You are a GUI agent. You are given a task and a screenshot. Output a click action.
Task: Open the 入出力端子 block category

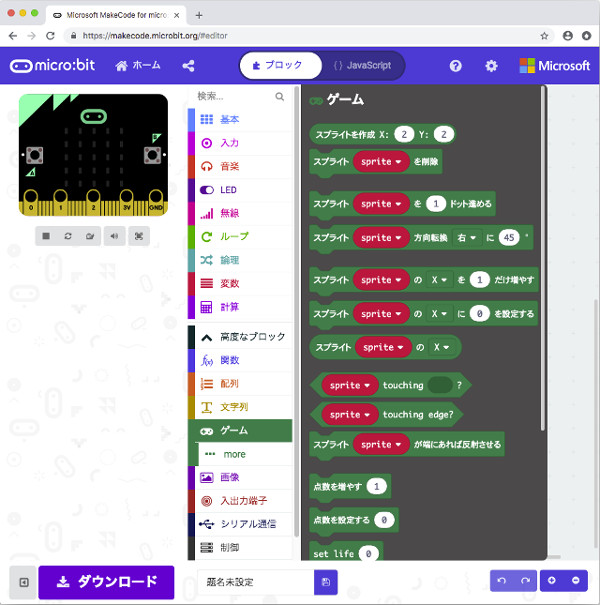240,501
